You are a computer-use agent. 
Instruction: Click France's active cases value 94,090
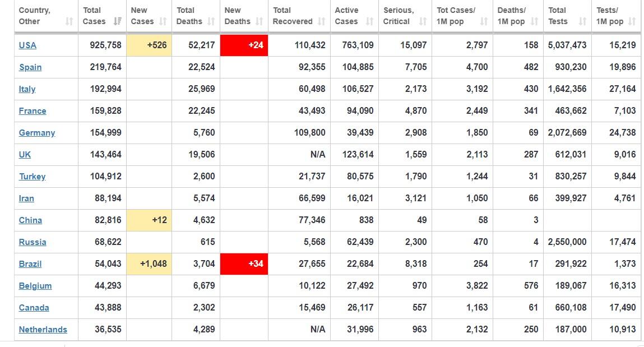pyautogui.click(x=360, y=111)
